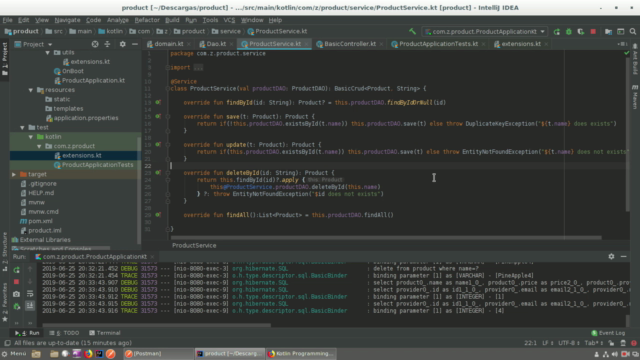
Task: Click the gutter override marker on deleteById
Action: tap(158, 173)
